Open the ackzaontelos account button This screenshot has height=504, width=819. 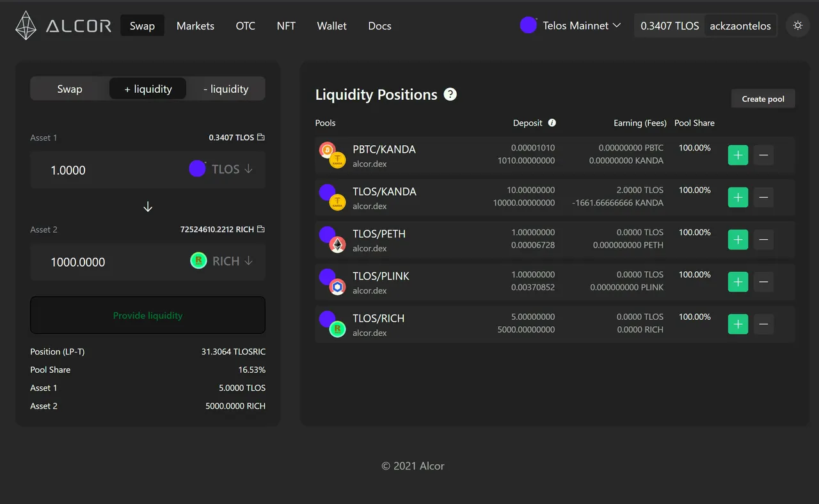pos(740,26)
